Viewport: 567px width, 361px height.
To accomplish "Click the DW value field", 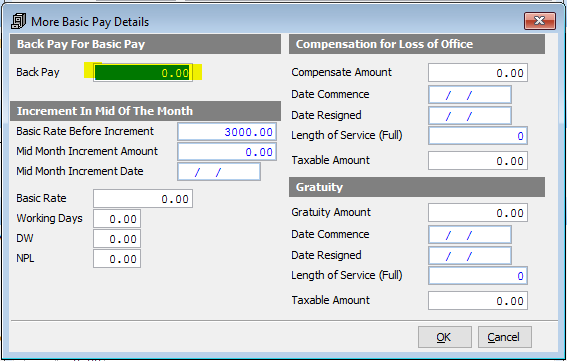I will coord(117,239).
